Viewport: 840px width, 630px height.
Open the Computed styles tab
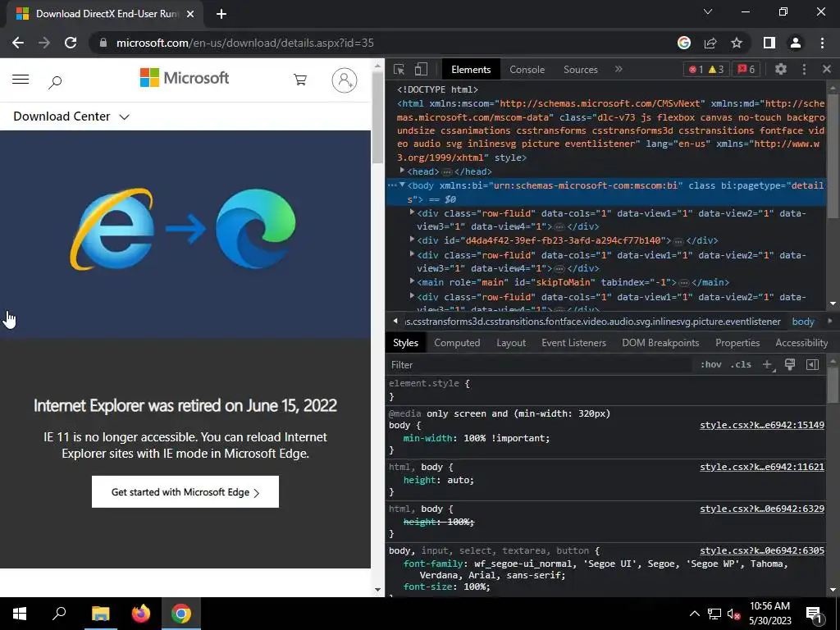coord(457,343)
